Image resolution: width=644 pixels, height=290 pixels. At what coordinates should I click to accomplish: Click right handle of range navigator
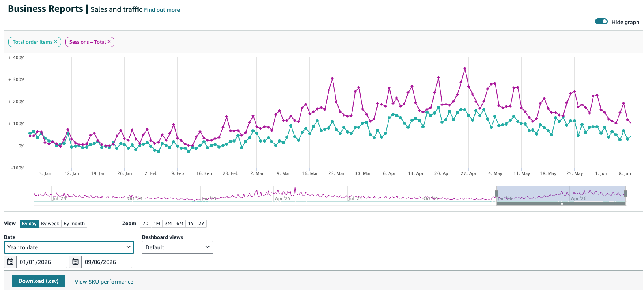625,194
